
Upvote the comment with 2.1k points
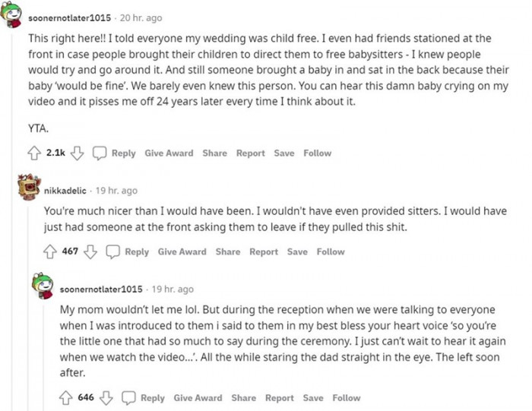coord(34,153)
